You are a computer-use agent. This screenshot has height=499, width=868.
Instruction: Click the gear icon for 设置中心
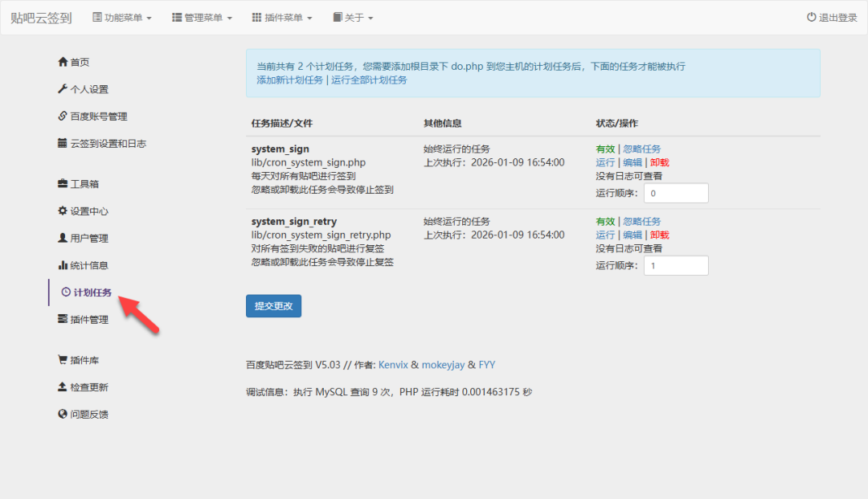(x=63, y=211)
